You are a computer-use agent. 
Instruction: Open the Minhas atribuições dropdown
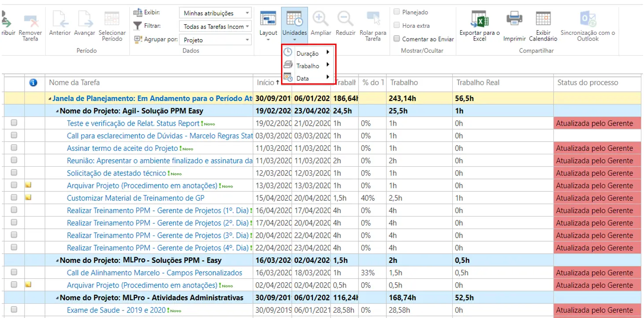pos(215,13)
